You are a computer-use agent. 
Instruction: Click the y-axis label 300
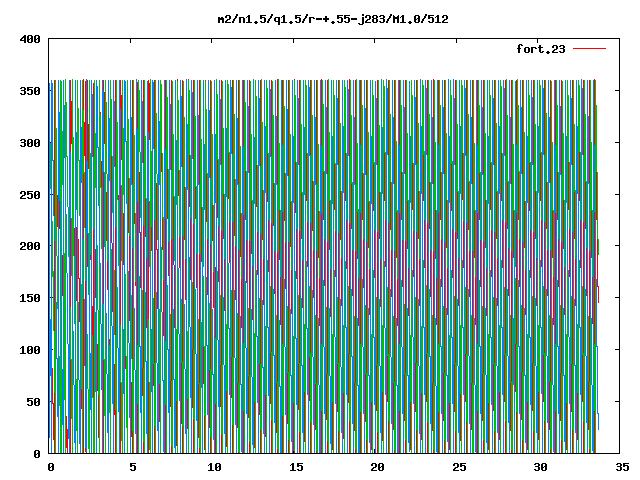pyautogui.click(x=30, y=143)
